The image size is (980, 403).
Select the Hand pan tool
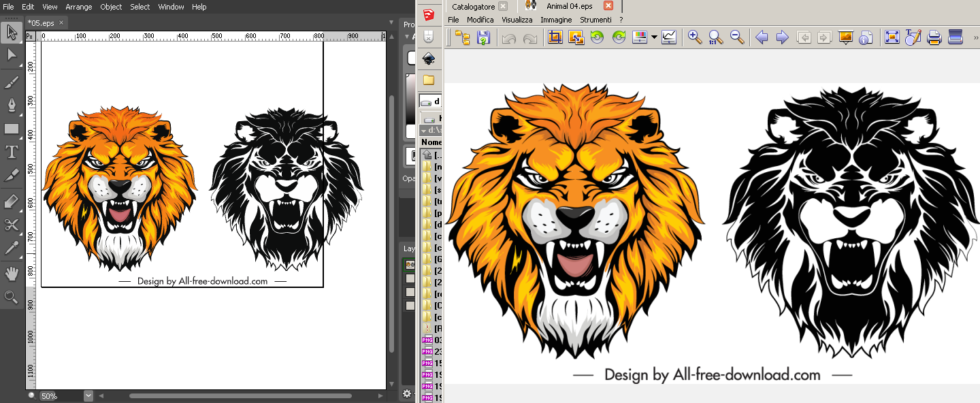[12, 274]
